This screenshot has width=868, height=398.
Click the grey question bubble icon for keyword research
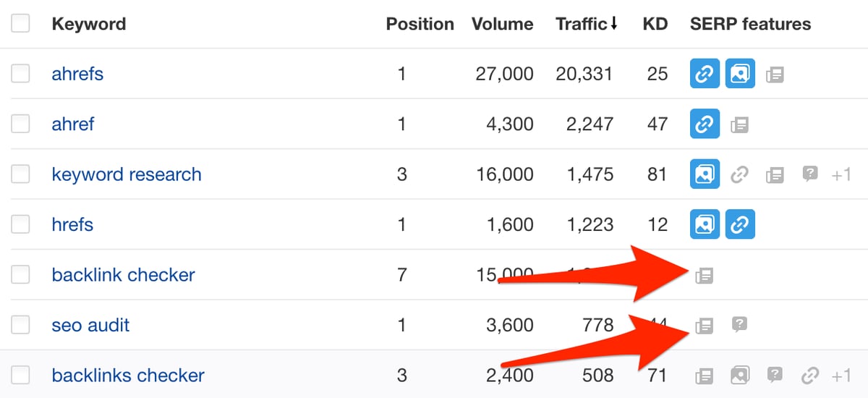(x=810, y=174)
